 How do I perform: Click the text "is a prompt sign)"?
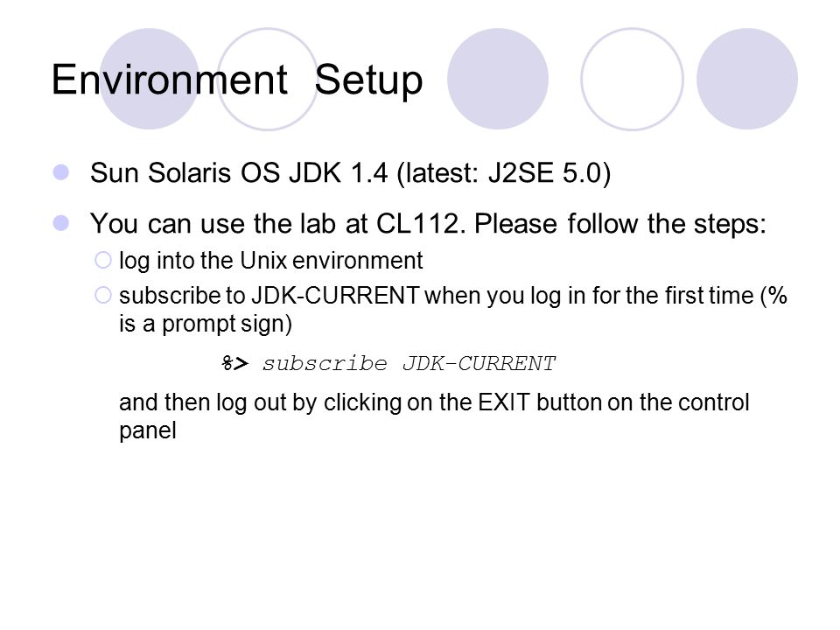[205, 324]
